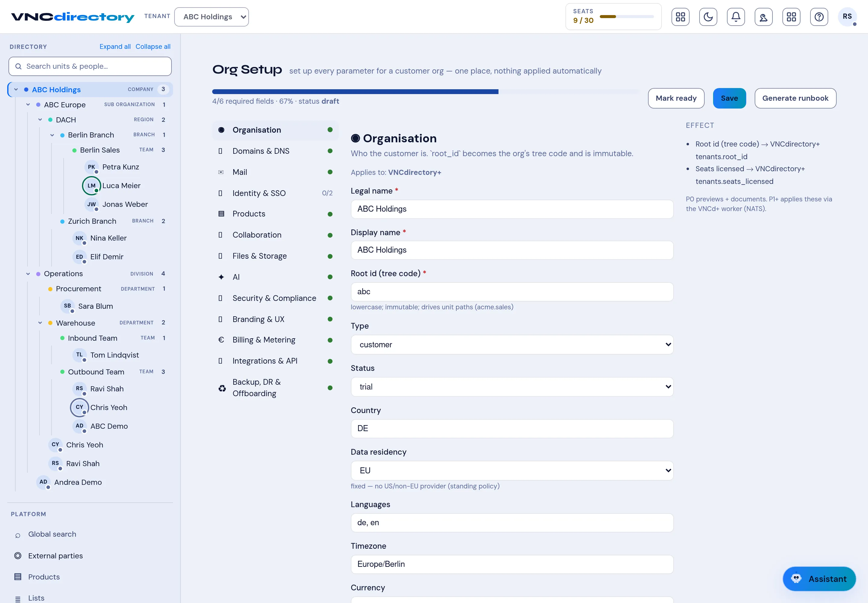The height and width of the screenshot is (603, 868).
Task: Collapse the Warehouse department chevron
Action: click(x=40, y=323)
